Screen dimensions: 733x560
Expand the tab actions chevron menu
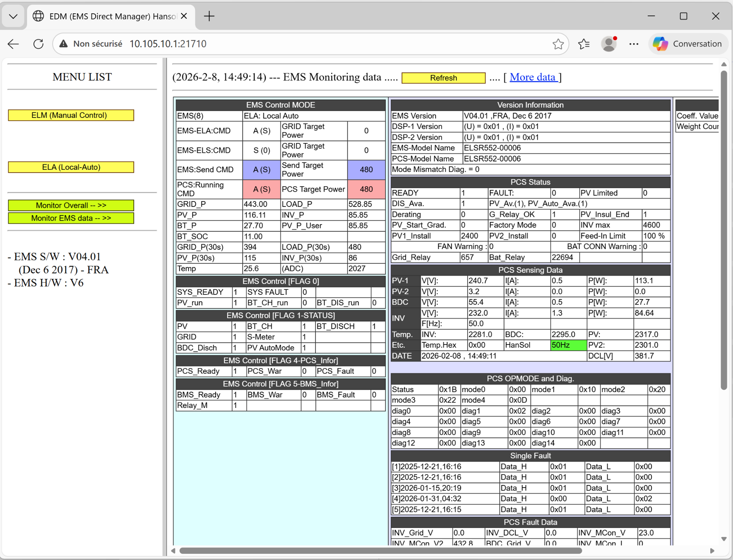13,16
